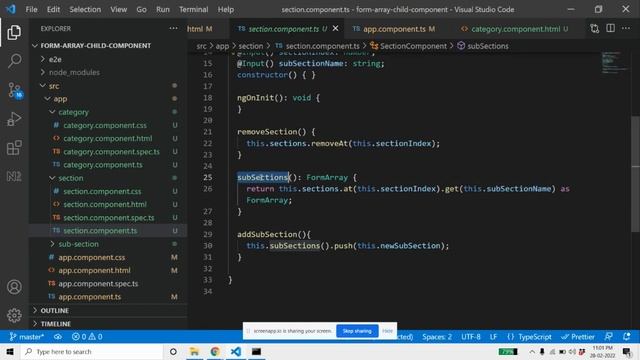Open app.component.ts in explorer
The width and height of the screenshot is (640, 360).
tap(90, 297)
